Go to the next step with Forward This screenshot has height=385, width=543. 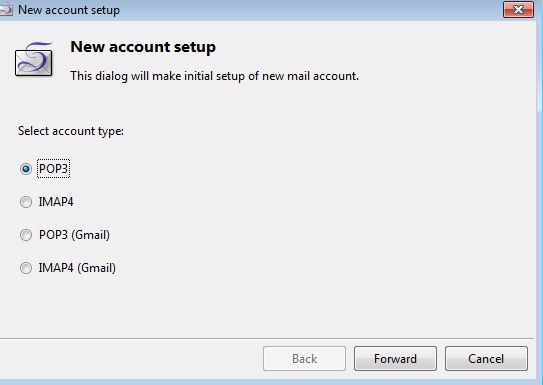(395, 359)
